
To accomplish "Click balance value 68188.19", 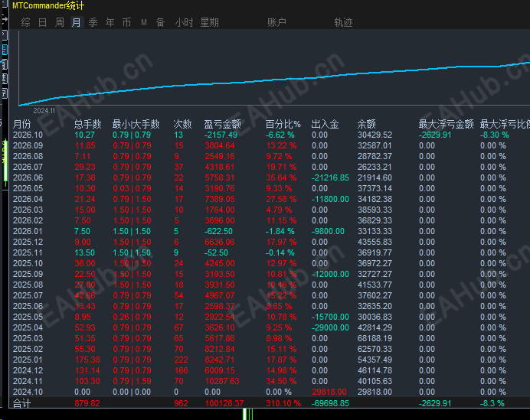I will [x=375, y=338].
